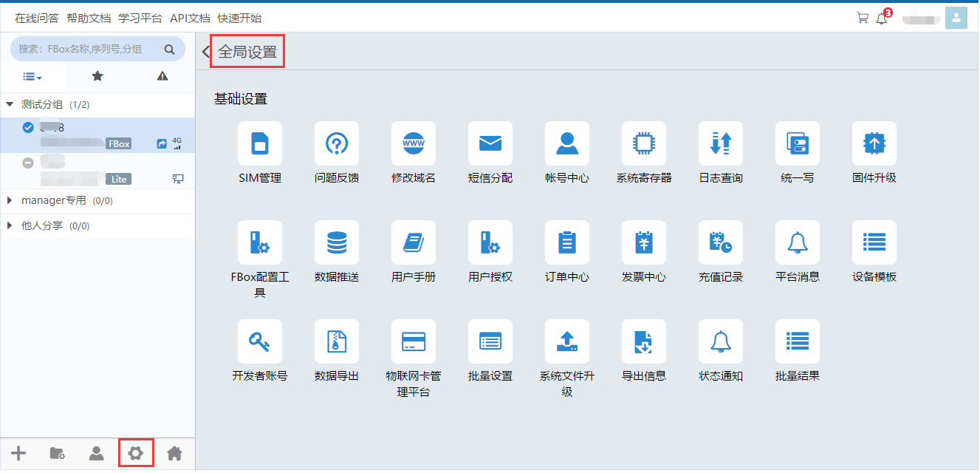Click the 系统寄存器 chip icon

[643, 143]
